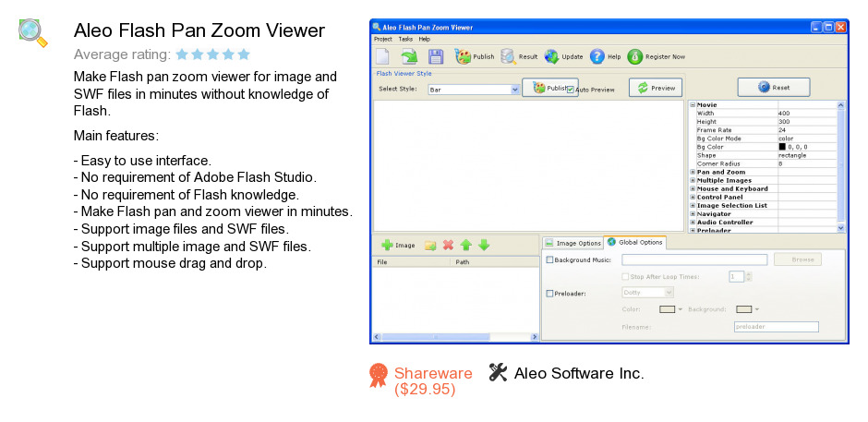The image size is (868, 422).
Task: Open the Preloader type dropdown showing Dotty
Action: pos(647,292)
